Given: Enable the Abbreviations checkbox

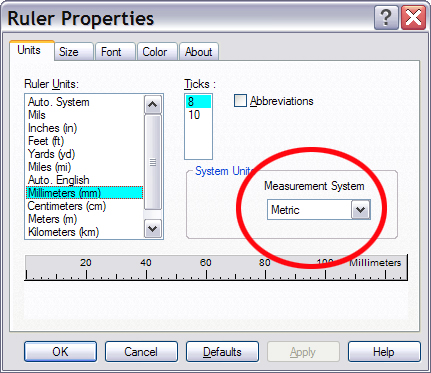Looking at the screenshot, I should pyautogui.click(x=240, y=101).
